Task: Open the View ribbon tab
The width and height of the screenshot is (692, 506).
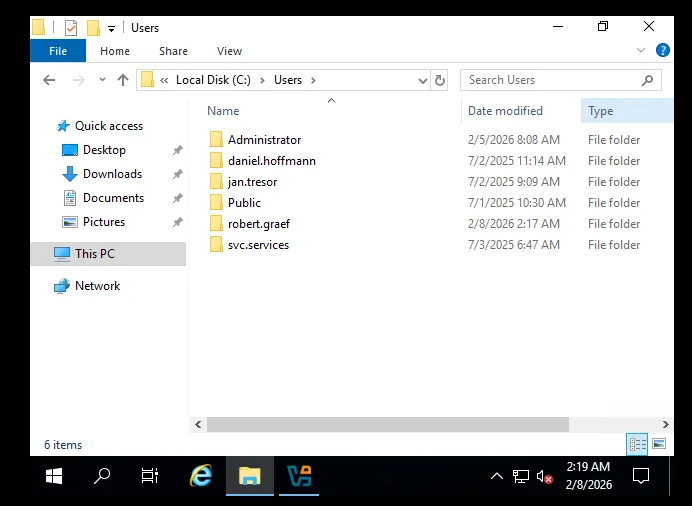Action: tap(229, 51)
